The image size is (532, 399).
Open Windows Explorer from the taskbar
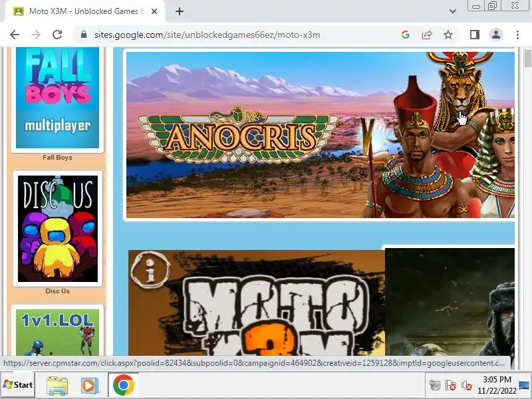pyautogui.click(x=57, y=385)
